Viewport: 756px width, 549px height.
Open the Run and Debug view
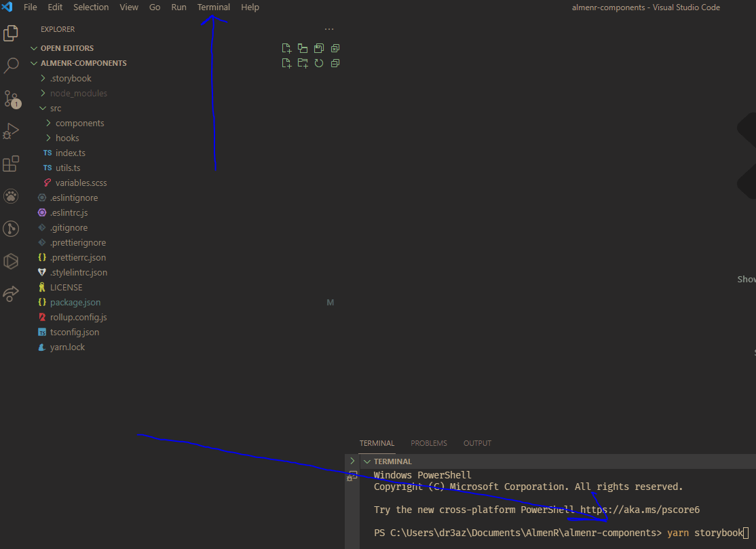pyautogui.click(x=11, y=130)
